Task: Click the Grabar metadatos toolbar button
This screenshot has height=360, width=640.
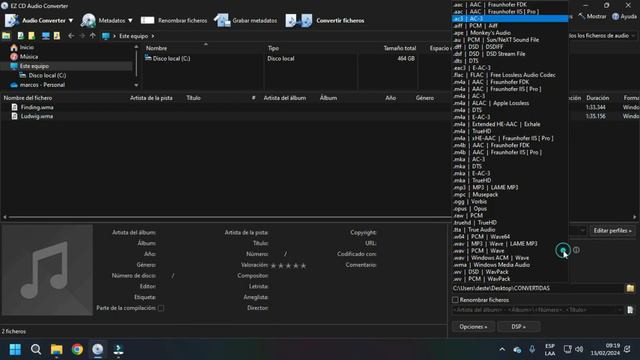Action: (x=245, y=20)
